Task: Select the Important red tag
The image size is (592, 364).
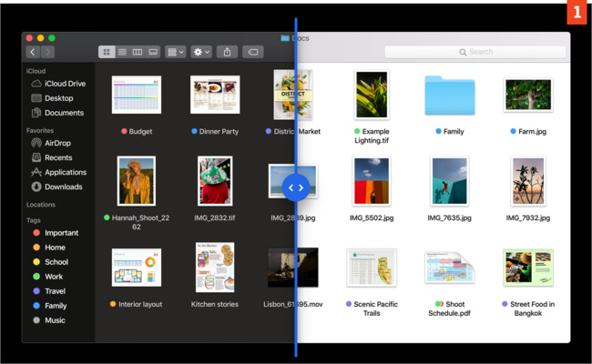Action: click(61, 233)
